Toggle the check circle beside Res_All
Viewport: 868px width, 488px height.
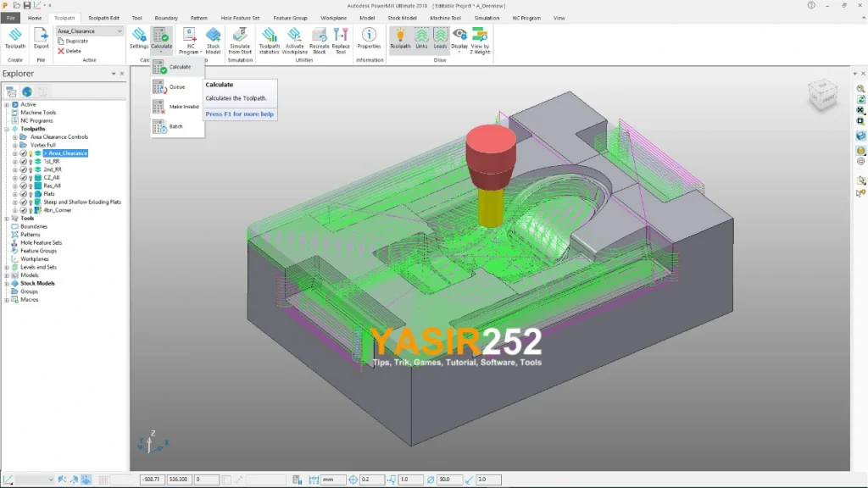[x=23, y=186]
